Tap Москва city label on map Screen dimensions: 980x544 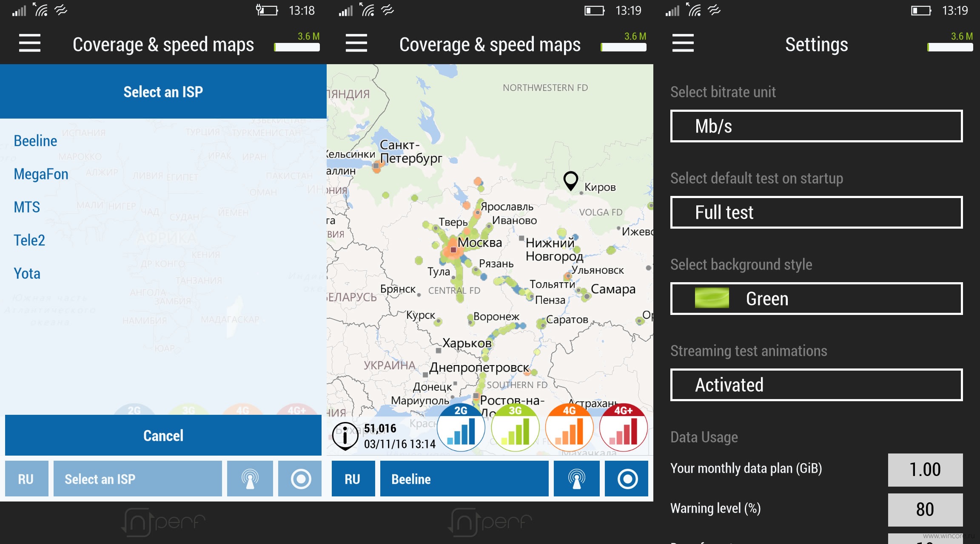(x=480, y=243)
